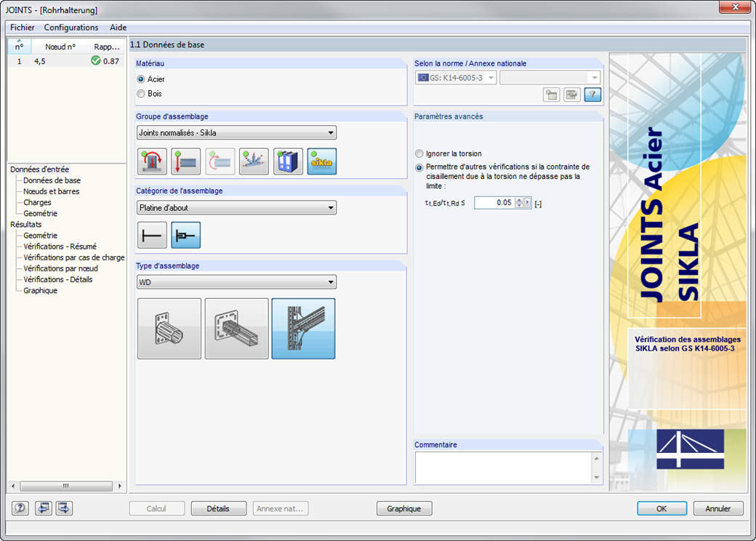Open Vérifications - Détails results
The height and width of the screenshot is (541, 756).
(x=58, y=280)
